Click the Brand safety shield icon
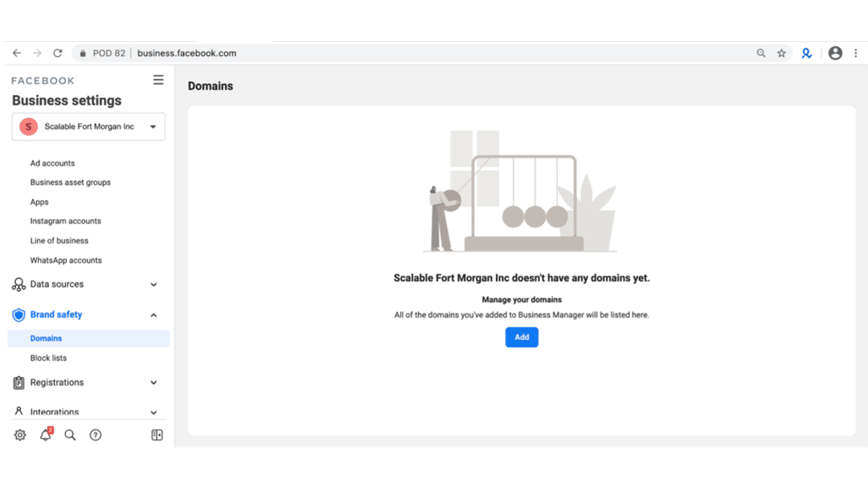868x491 pixels. click(x=18, y=315)
